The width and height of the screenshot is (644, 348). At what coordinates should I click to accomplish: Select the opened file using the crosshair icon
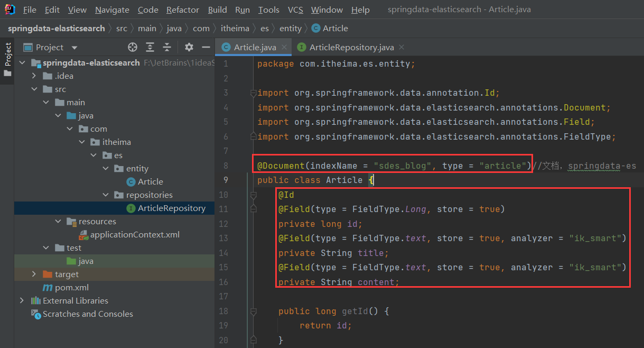coord(132,47)
